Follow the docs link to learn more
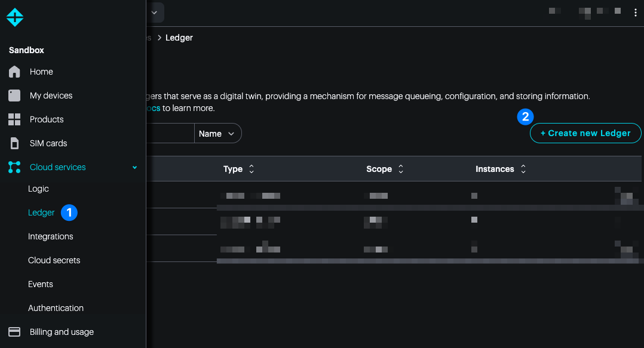 pos(153,108)
